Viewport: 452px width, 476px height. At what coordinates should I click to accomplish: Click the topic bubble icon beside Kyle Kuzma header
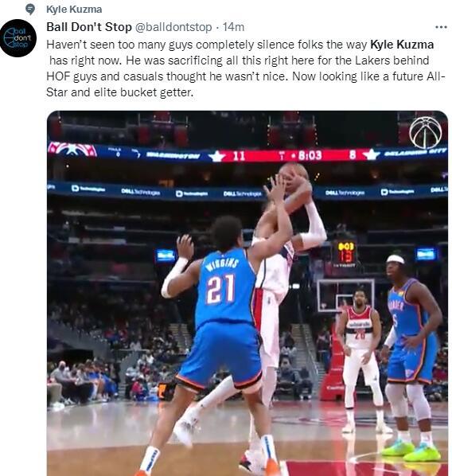tap(29, 10)
